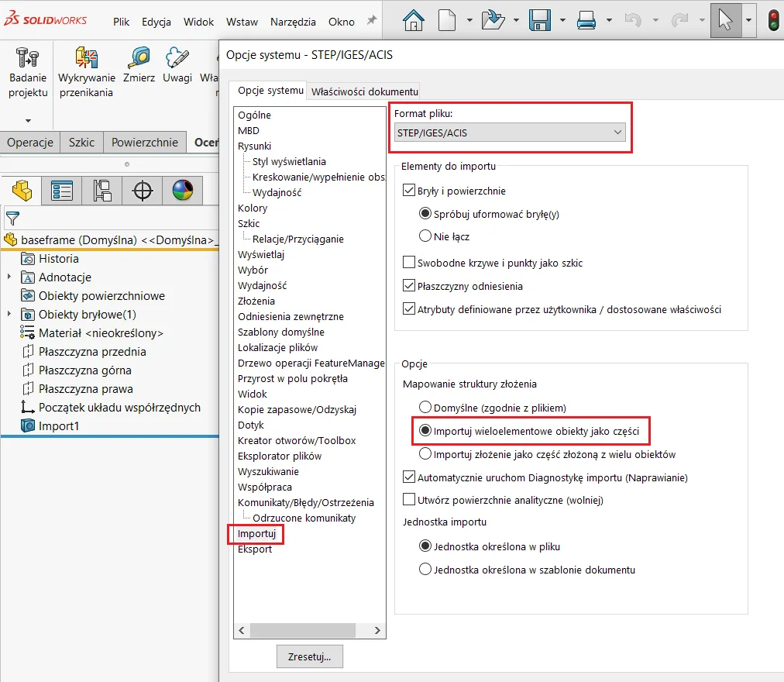Image resolution: width=784 pixels, height=682 pixels.
Task: Switch to the Szkic tab
Action: click(x=81, y=143)
